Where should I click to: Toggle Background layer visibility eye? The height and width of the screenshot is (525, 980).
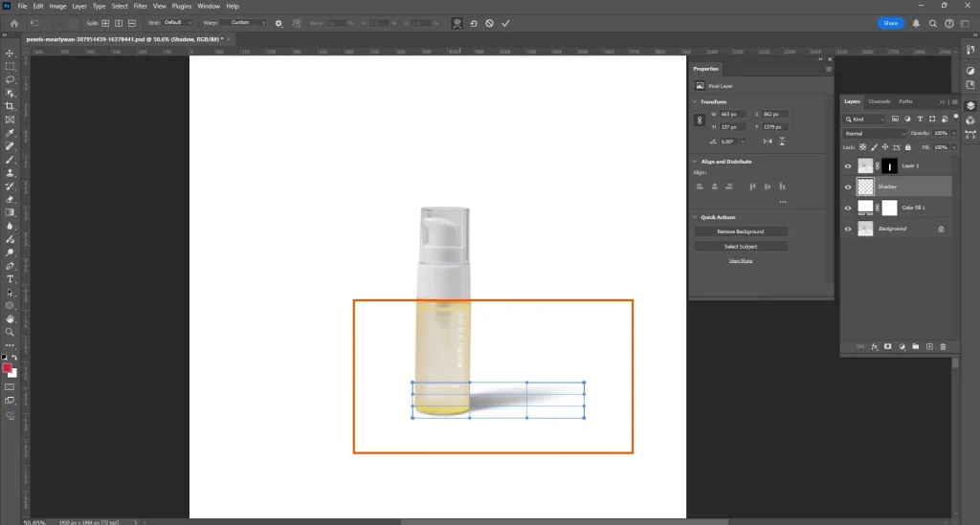[x=848, y=230]
